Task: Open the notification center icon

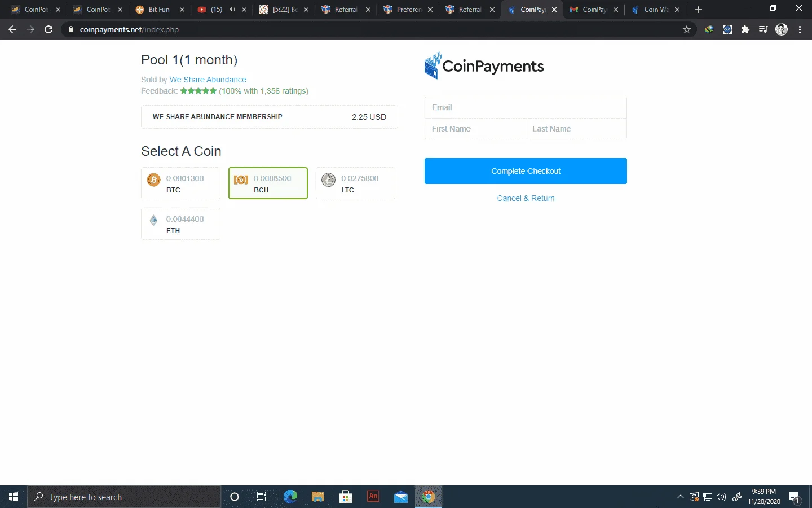Action: [795, 497]
